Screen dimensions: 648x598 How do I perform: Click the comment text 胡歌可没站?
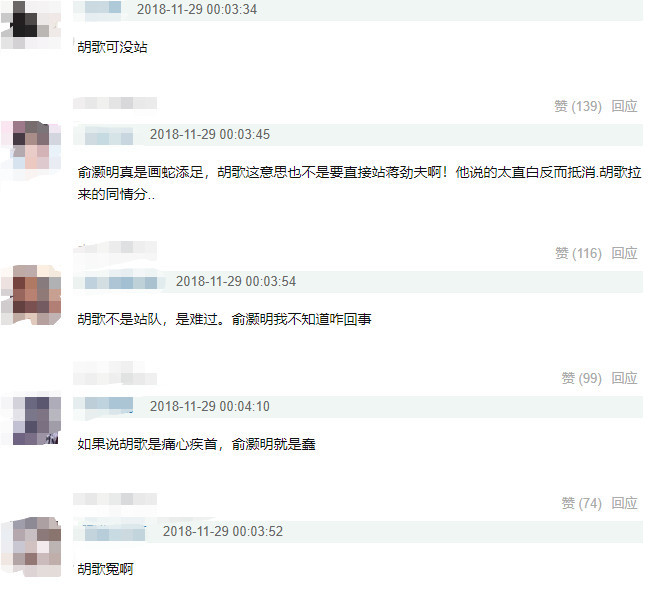click(112, 47)
